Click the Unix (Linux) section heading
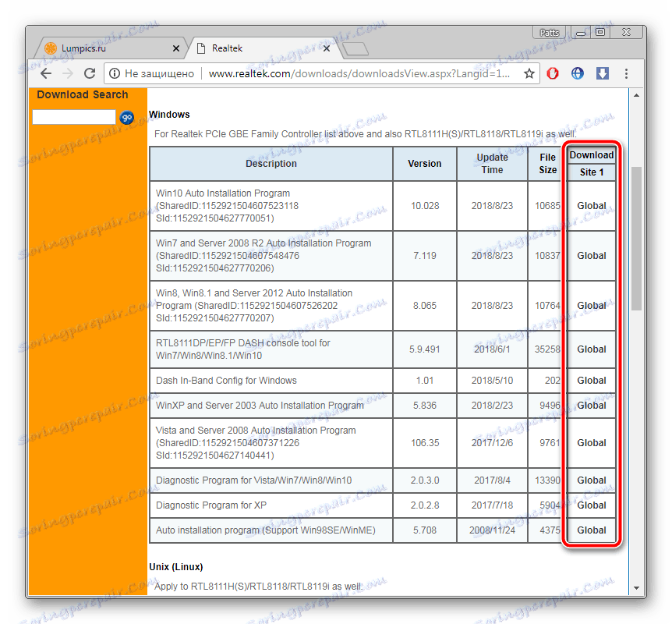The height and width of the screenshot is (624, 672). coord(175,567)
